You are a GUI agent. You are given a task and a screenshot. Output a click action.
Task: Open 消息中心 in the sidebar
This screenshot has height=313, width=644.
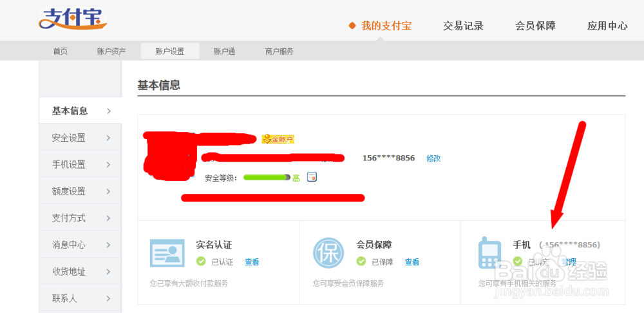coord(80,245)
